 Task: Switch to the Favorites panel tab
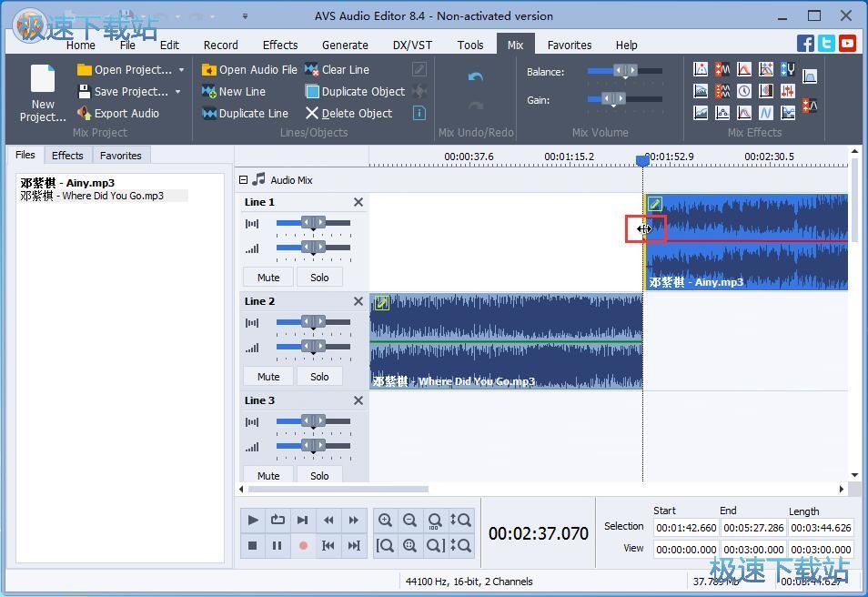point(120,156)
